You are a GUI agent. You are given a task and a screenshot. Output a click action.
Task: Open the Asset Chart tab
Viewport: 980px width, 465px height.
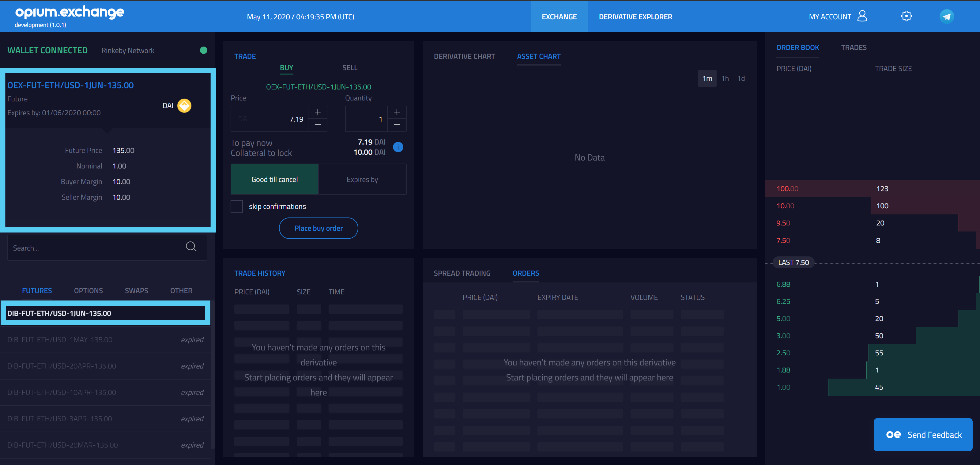click(539, 56)
